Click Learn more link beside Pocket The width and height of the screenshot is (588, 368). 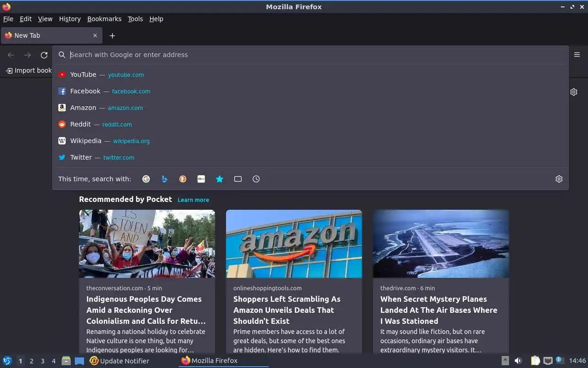click(193, 200)
